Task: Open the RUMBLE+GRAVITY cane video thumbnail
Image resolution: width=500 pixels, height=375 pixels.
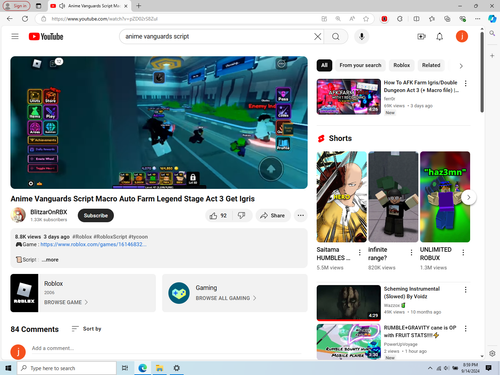Action: click(349, 342)
